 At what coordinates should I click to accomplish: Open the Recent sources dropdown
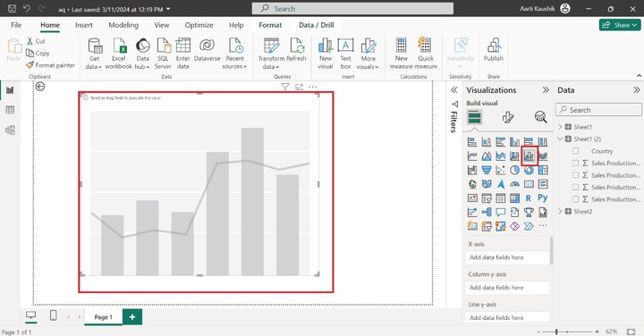(x=234, y=54)
